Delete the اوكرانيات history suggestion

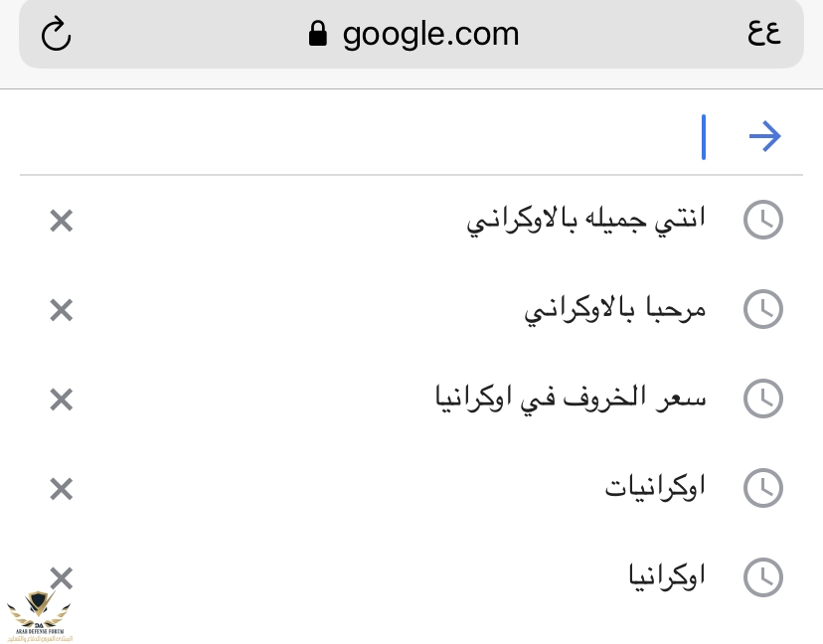(62, 488)
